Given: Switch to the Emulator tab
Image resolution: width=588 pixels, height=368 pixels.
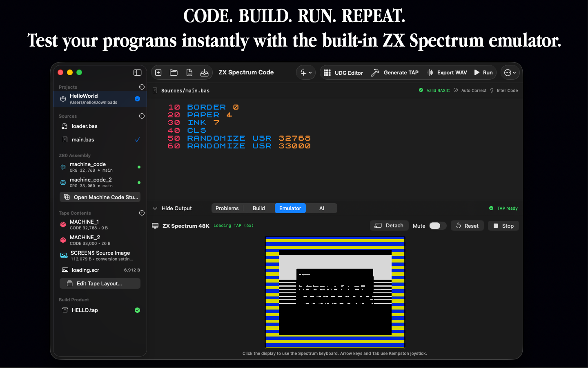Looking at the screenshot, I should 290,208.
